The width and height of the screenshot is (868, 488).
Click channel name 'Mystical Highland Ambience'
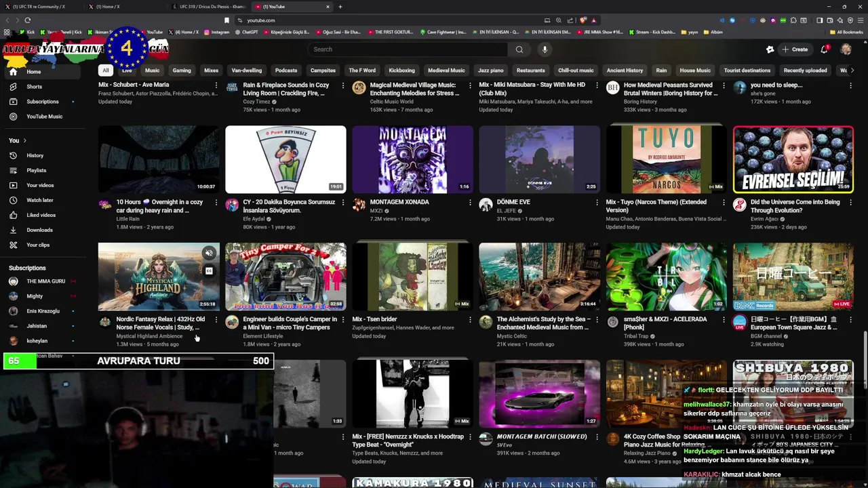point(149,336)
